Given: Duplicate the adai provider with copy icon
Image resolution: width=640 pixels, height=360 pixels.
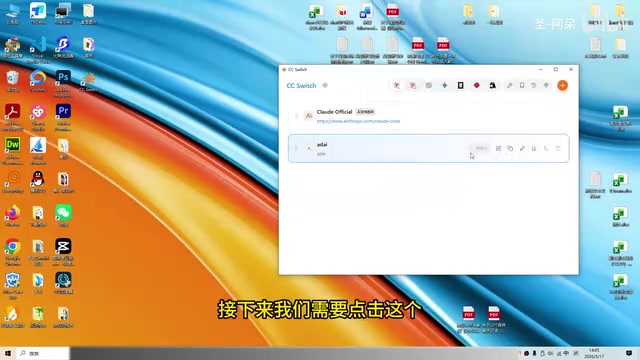Looking at the screenshot, I should 510,148.
